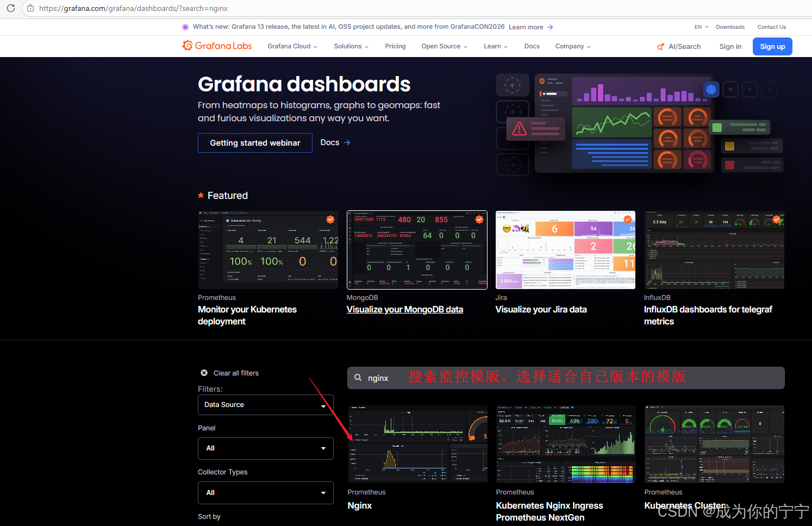Image resolution: width=812 pixels, height=526 pixels.
Task: Click the Featured star icon
Action: (x=201, y=195)
